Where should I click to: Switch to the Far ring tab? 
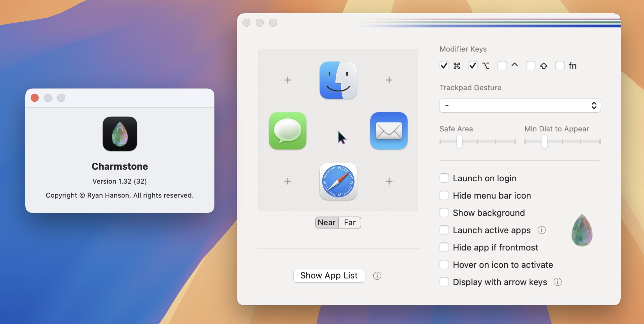point(350,223)
